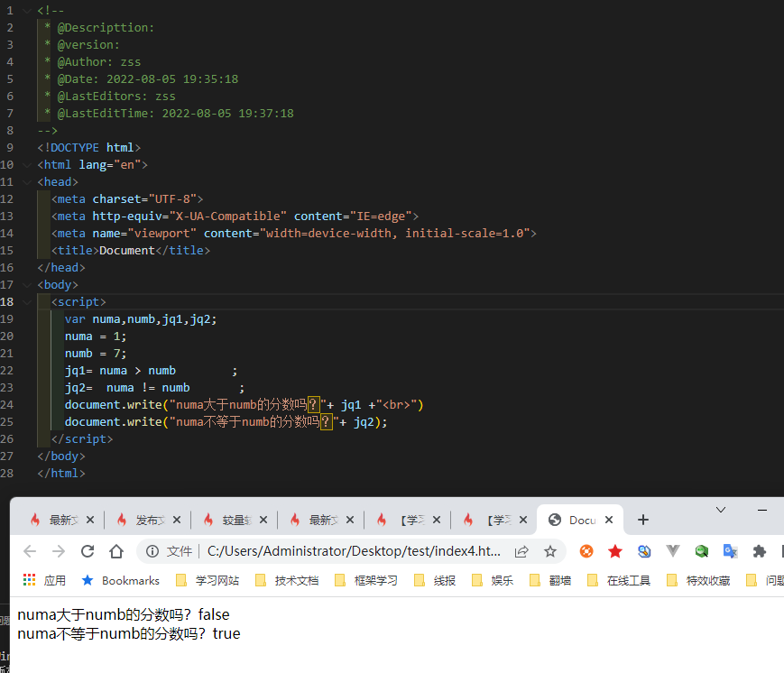Go forward in the browser
The image size is (784, 673).
click(59, 551)
